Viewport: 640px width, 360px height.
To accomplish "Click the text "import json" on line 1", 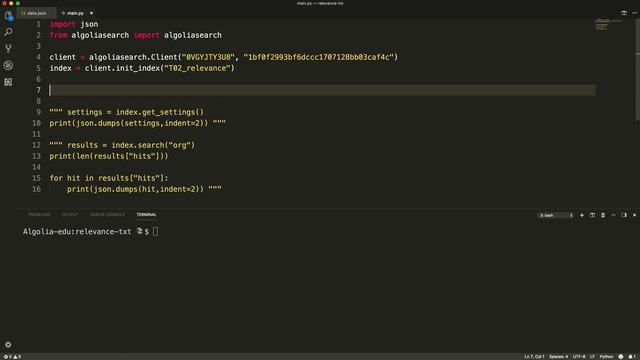I will point(74,24).
